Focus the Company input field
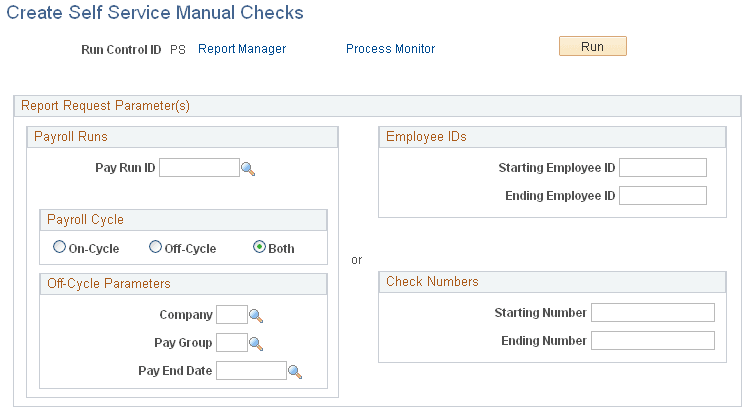 232,315
